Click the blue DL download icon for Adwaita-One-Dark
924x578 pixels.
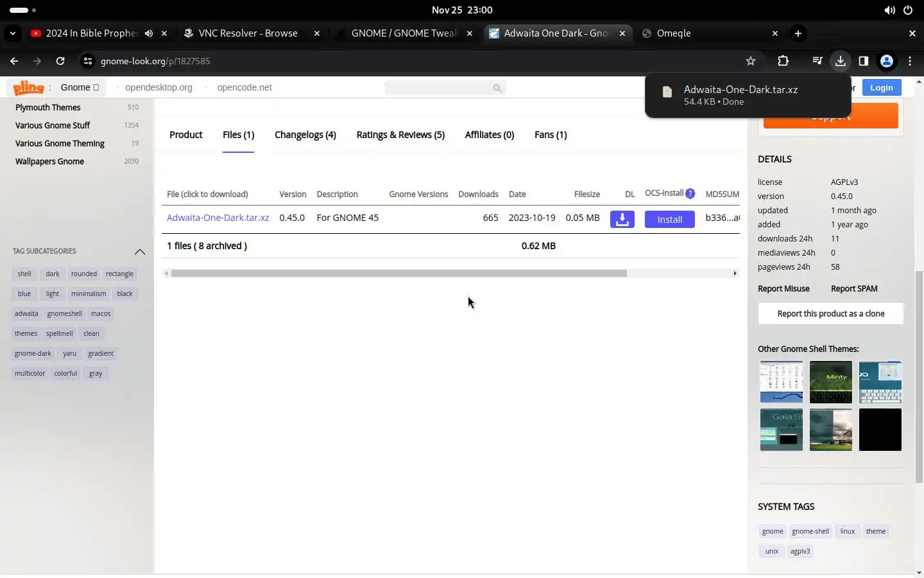point(622,219)
